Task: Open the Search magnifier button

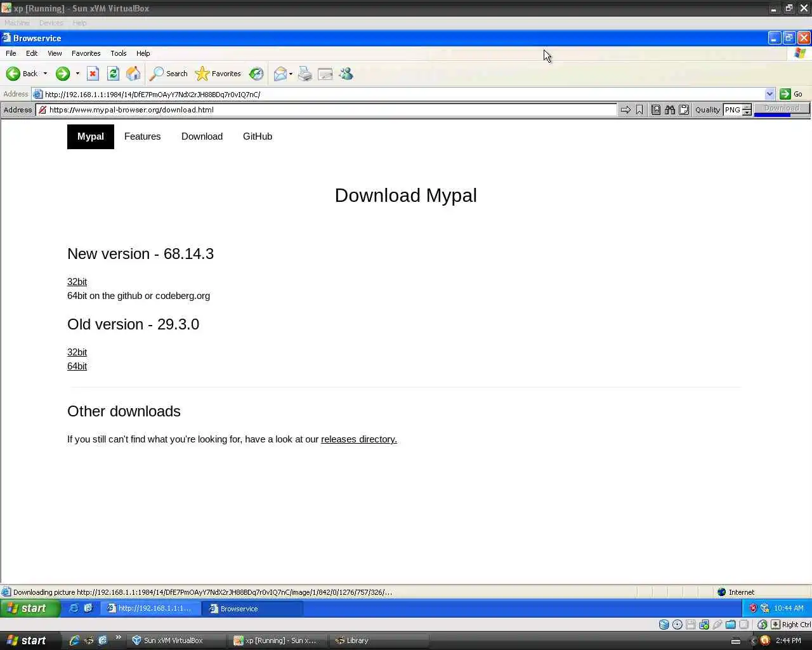Action: point(169,74)
